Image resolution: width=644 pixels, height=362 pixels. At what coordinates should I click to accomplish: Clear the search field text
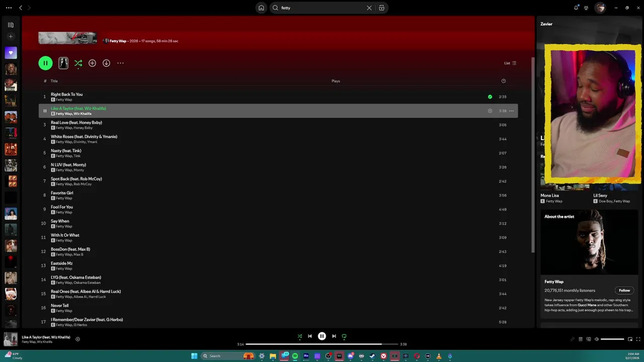point(369,8)
